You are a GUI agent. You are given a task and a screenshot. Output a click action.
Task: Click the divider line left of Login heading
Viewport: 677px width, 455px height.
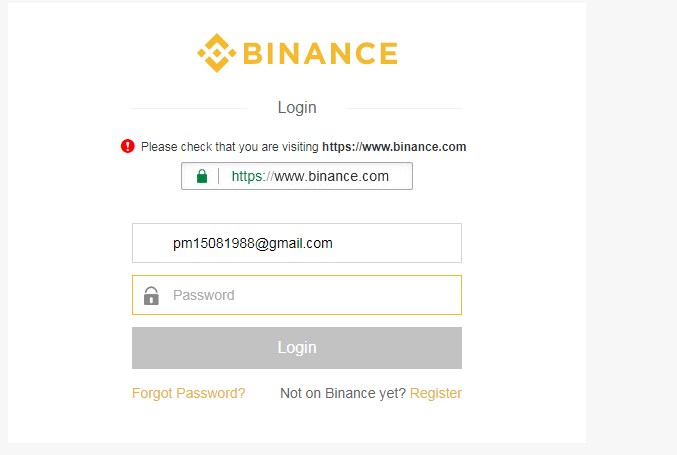coord(190,108)
